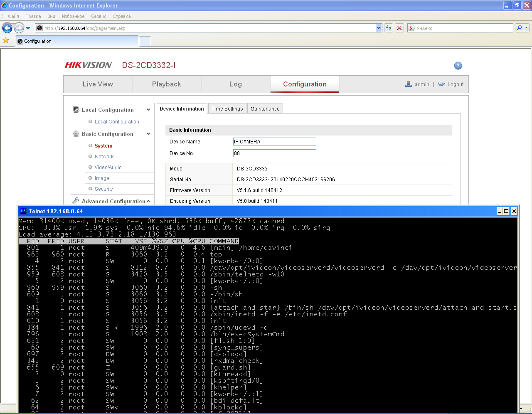Open Video/Audio settings in sidebar

click(108, 168)
